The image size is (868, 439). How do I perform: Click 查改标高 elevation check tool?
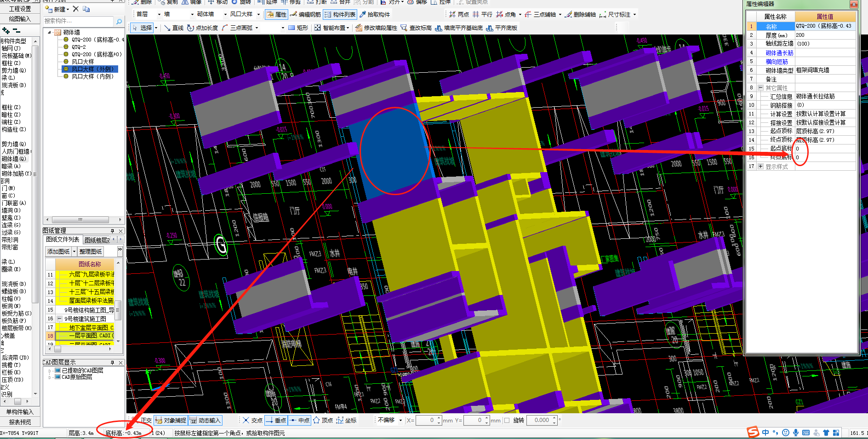tap(416, 28)
